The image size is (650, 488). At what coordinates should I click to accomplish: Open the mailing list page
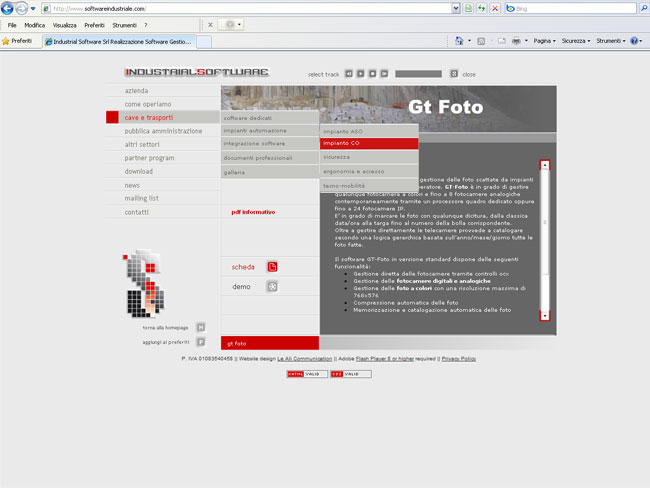pyautogui.click(x=141, y=198)
